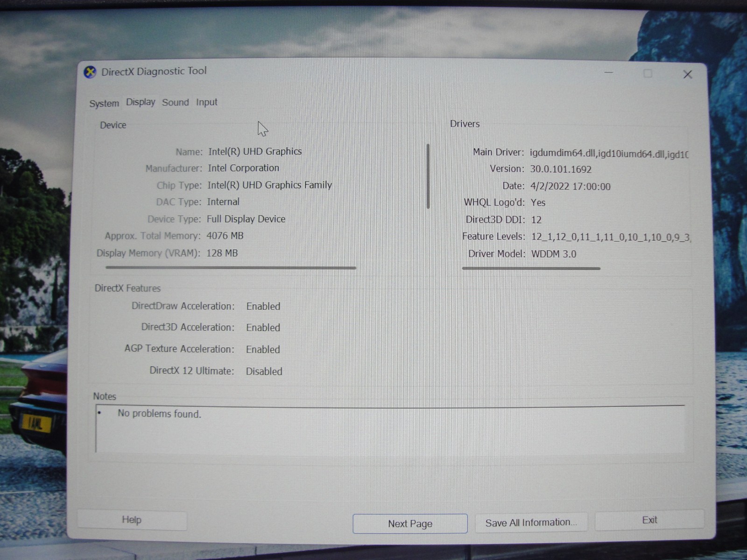Click the 'DirectX Diagnostic Tool' window title text
Viewport: 747px width, 560px height.
pyautogui.click(x=154, y=71)
